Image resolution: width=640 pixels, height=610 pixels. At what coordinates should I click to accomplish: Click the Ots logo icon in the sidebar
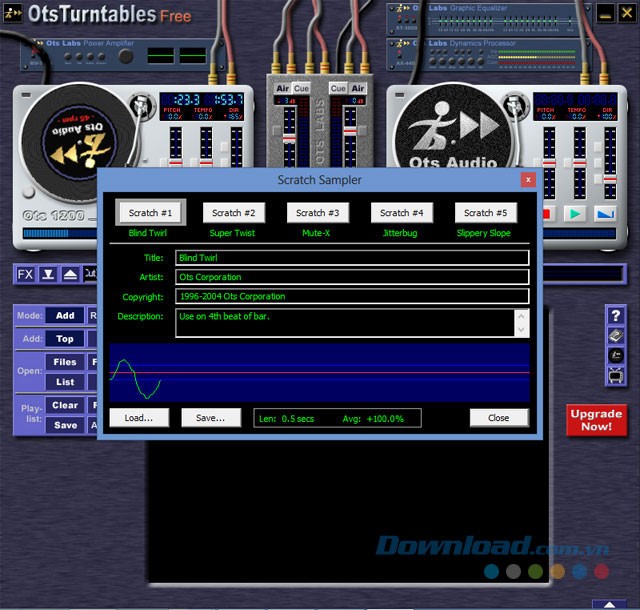click(x=616, y=356)
